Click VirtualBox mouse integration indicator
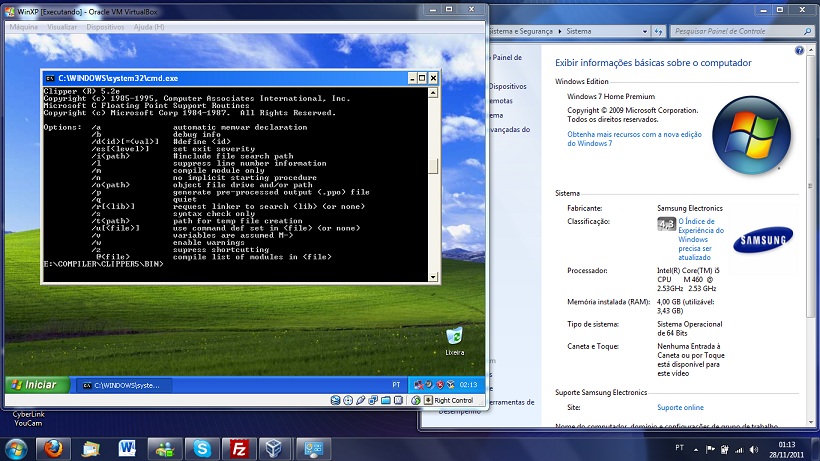This screenshot has height=461, width=820. (416, 400)
